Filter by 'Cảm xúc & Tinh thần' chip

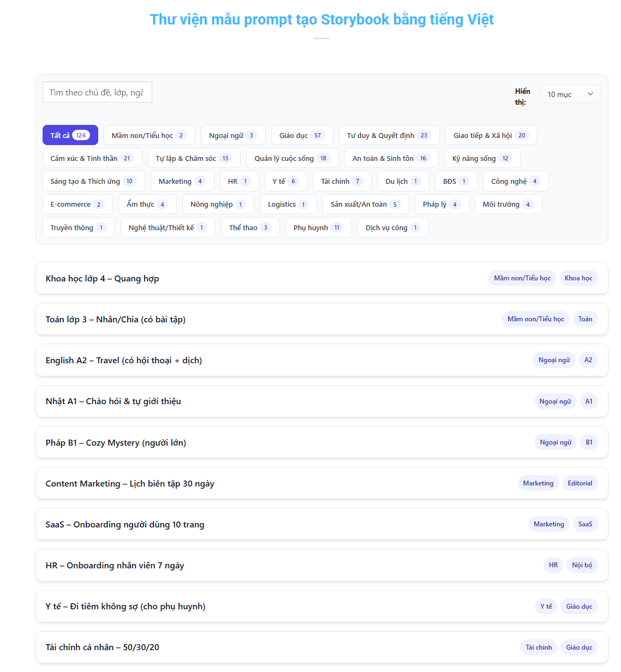tap(92, 158)
